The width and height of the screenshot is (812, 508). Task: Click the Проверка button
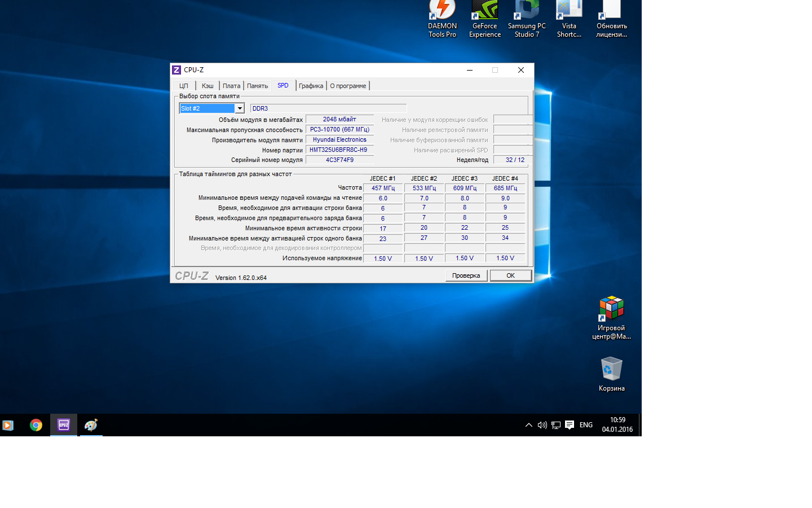pos(466,275)
